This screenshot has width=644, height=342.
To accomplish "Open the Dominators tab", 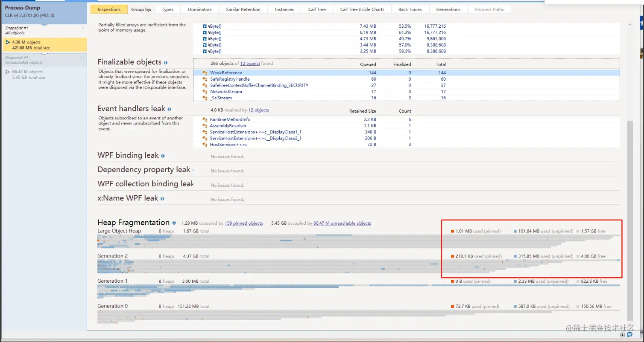I will click(x=200, y=9).
